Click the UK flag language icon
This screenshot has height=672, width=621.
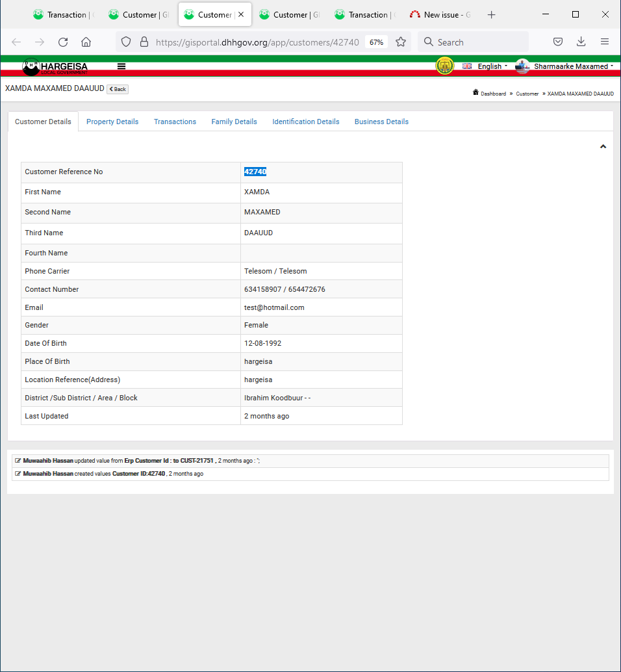467,66
